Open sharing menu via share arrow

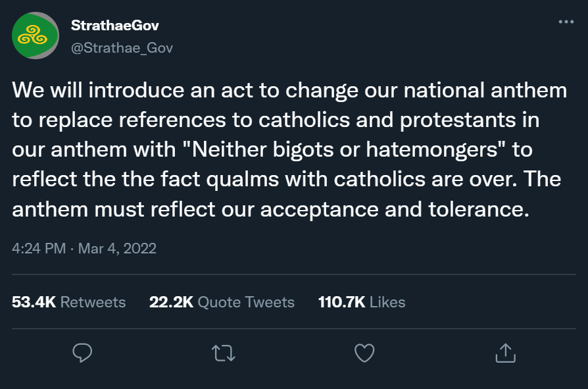(x=505, y=353)
